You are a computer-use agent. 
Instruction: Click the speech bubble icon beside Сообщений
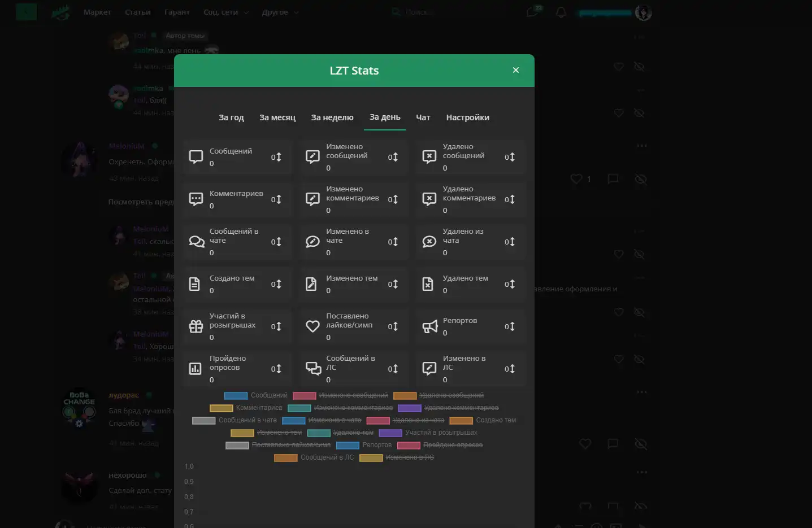[x=196, y=157]
